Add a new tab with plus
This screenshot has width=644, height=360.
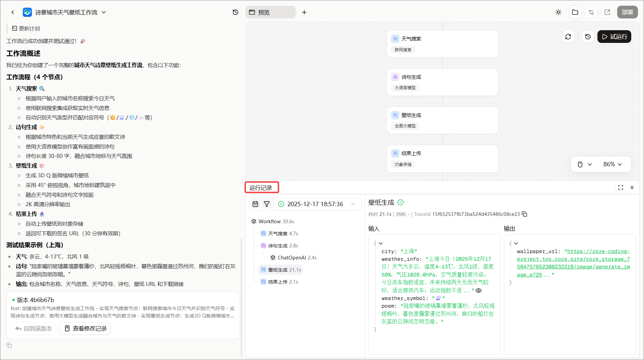click(x=304, y=12)
